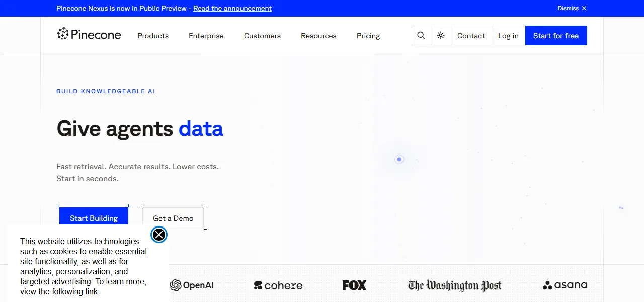Expand the Resources menu
The height and width of the screenshot is (302, 644).
318,36
